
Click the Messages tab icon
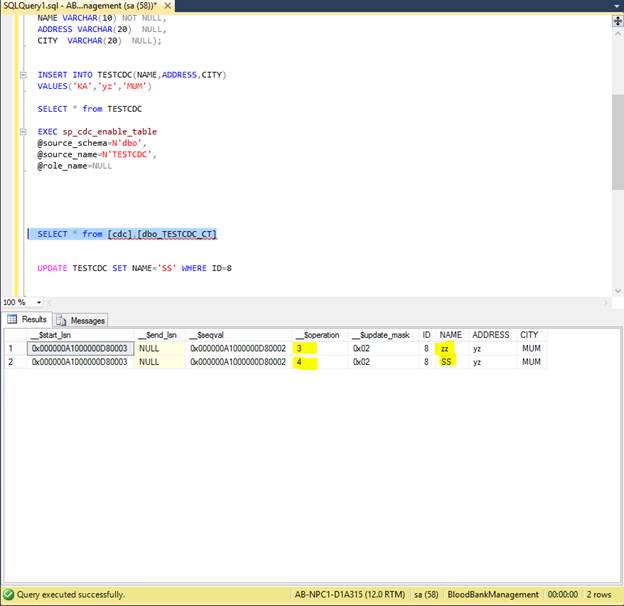click(62, 320)
